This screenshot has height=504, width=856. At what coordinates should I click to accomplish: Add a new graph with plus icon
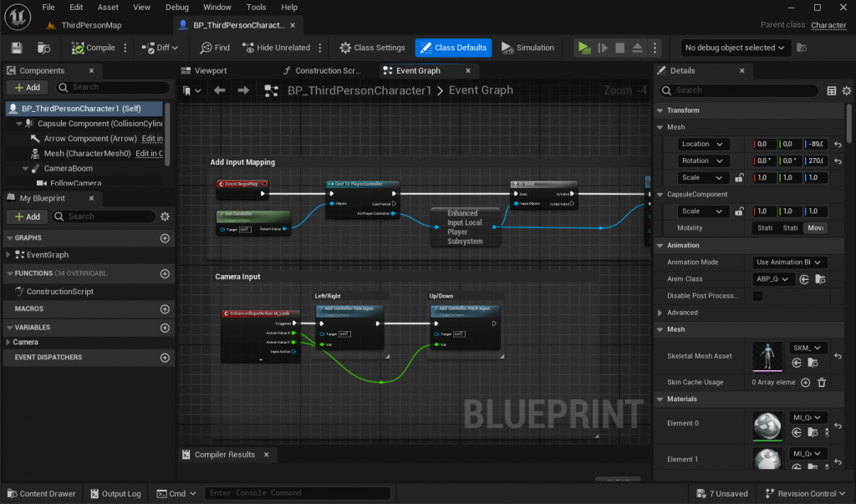pyautogui.click(x=165, y=238)
